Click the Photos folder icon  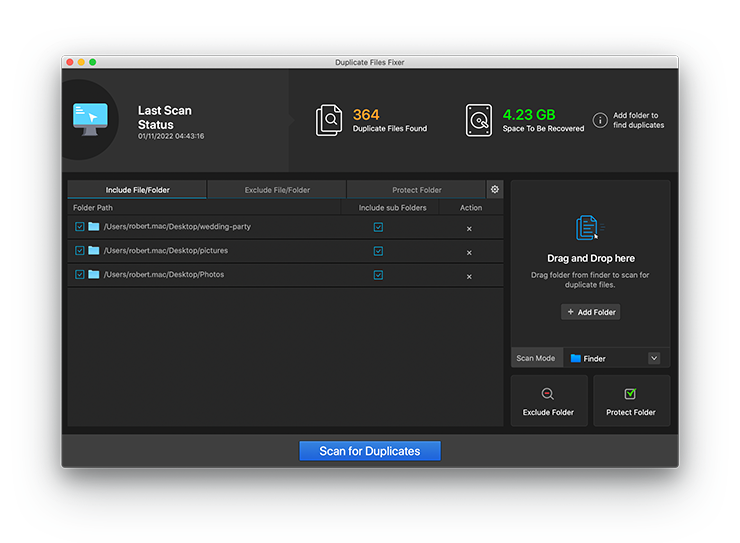tap(94, 275)
